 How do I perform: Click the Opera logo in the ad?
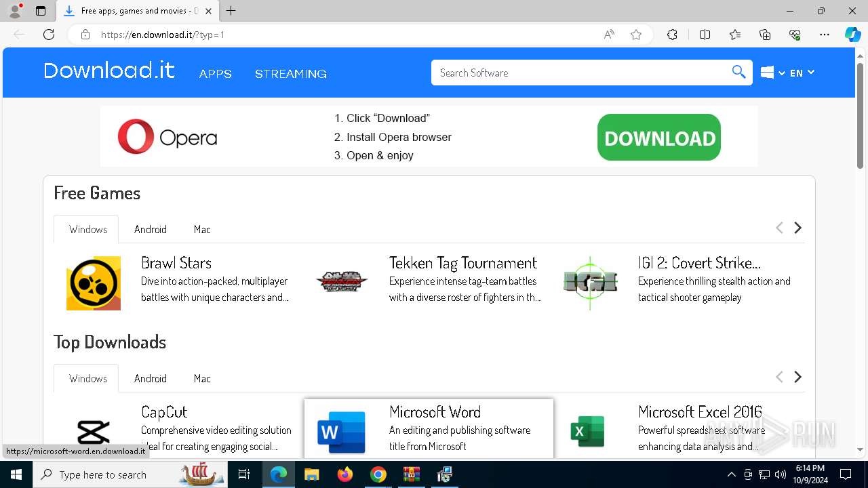[167, 137]
